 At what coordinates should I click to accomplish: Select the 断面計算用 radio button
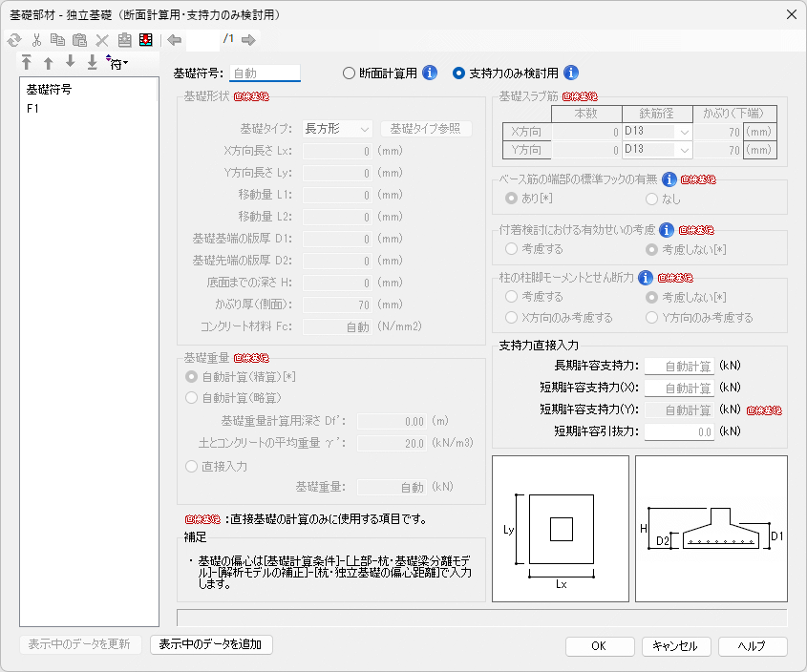point(349,73)
